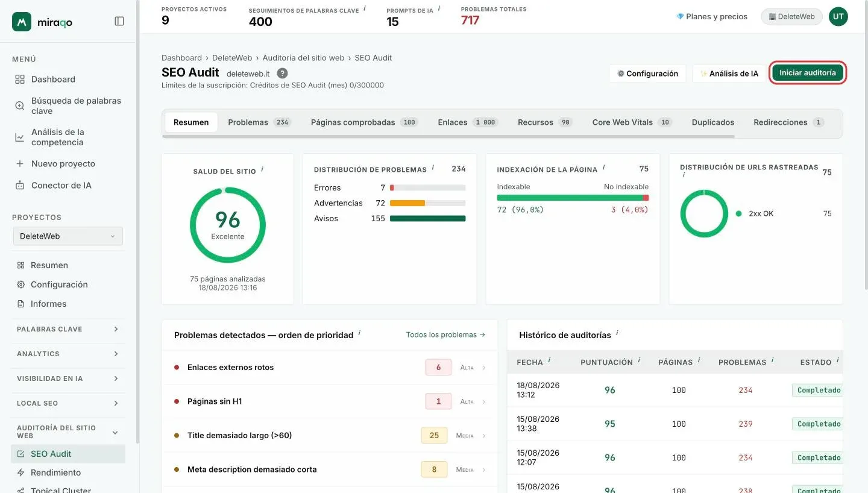Switch to the Páginas comprobadas tab
This screenshot has height=493, width=868.
[364, 122]
